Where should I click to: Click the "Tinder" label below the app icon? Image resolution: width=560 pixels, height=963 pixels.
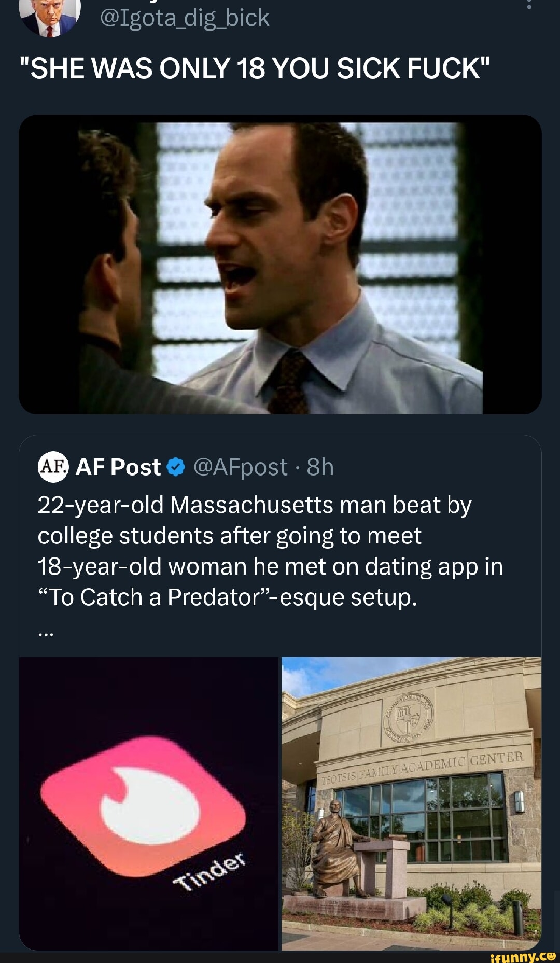point(210,871)
